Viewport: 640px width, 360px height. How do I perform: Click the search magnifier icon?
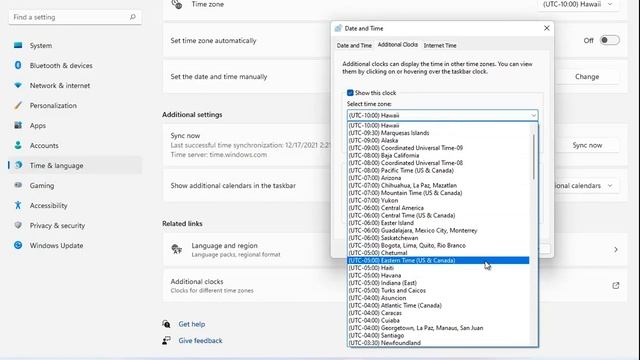pos(133,17)
